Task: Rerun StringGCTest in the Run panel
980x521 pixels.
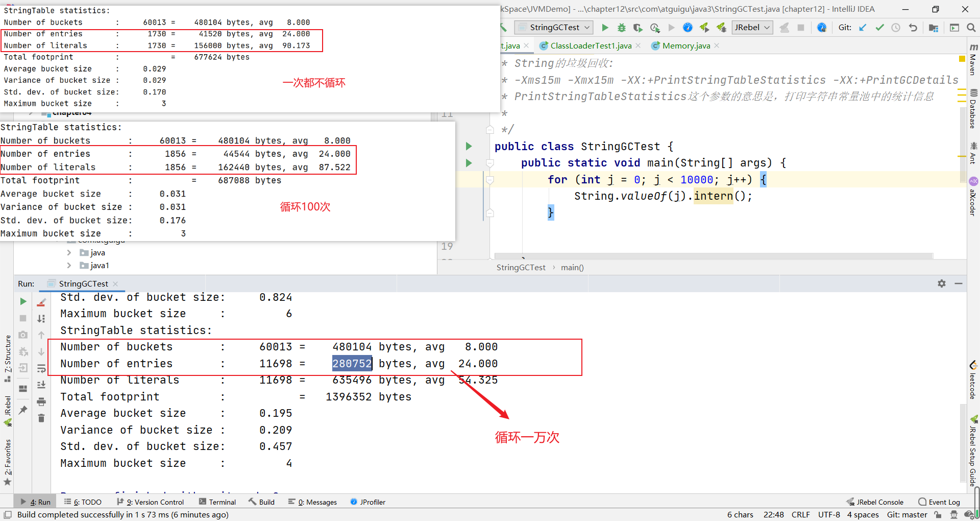Action: tap(23, 301)
